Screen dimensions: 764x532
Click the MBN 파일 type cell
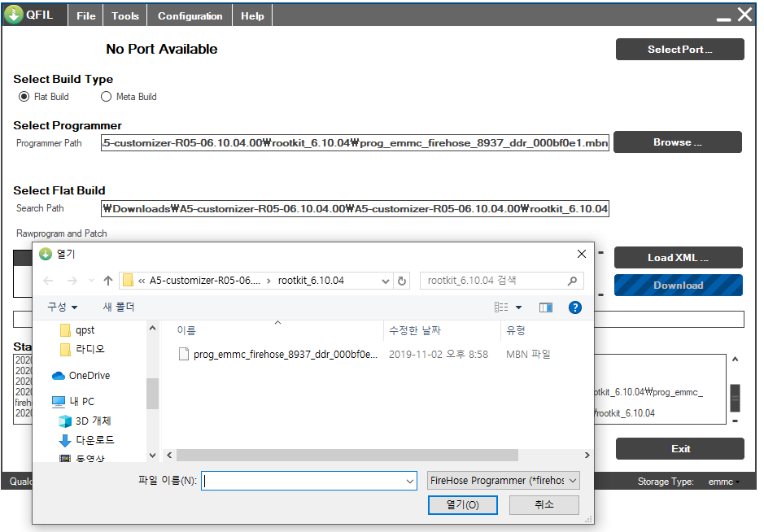[528, 354]
